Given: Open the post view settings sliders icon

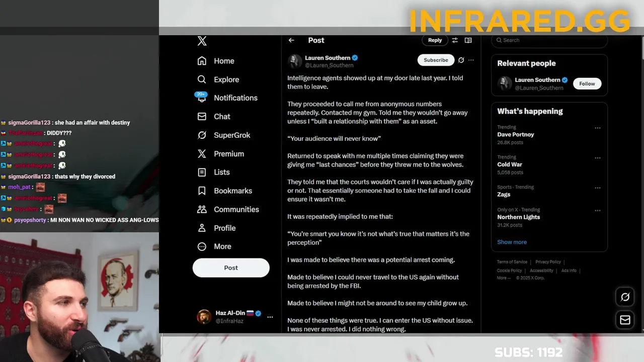Looking at the screenshot, I should click(455, 40).
